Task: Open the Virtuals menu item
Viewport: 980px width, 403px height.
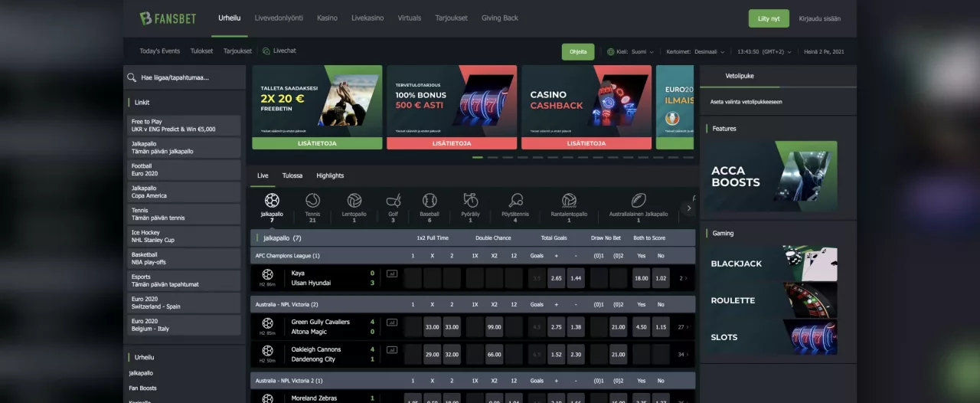Action: pos(410,18)
